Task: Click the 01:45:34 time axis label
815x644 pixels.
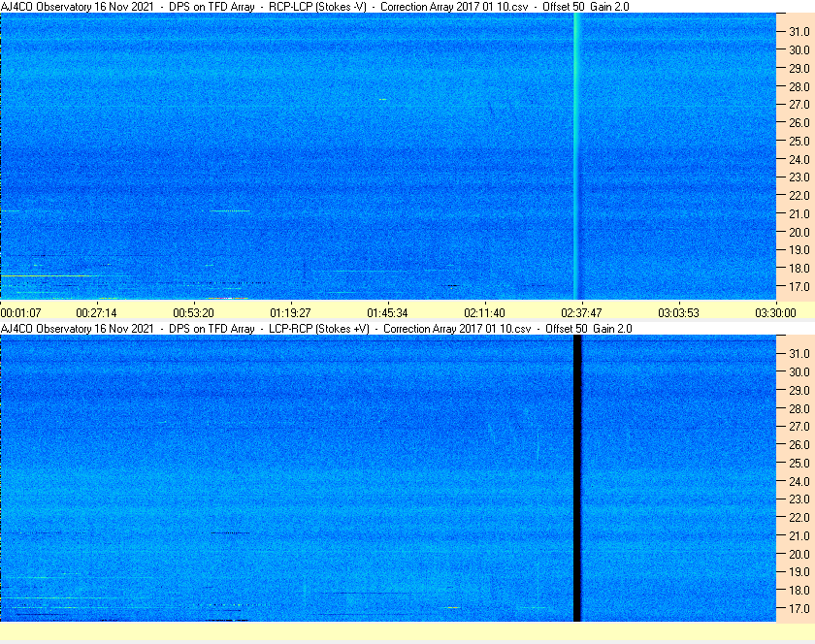Action: (387, 313)
